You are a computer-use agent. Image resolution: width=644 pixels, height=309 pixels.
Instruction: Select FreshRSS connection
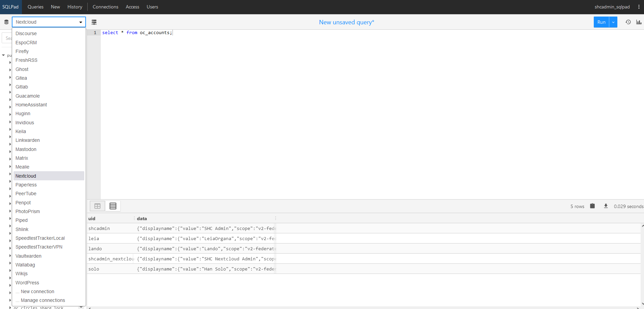[49, 60]
